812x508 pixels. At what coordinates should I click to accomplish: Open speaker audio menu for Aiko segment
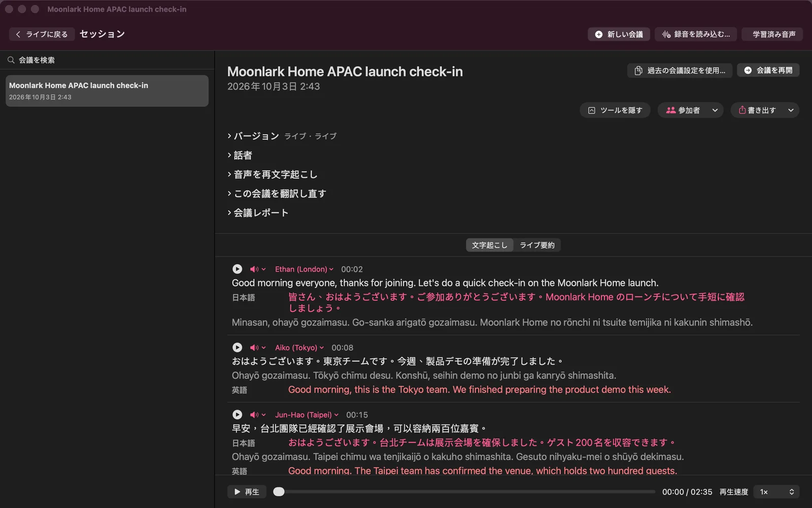tap(258, 347)
